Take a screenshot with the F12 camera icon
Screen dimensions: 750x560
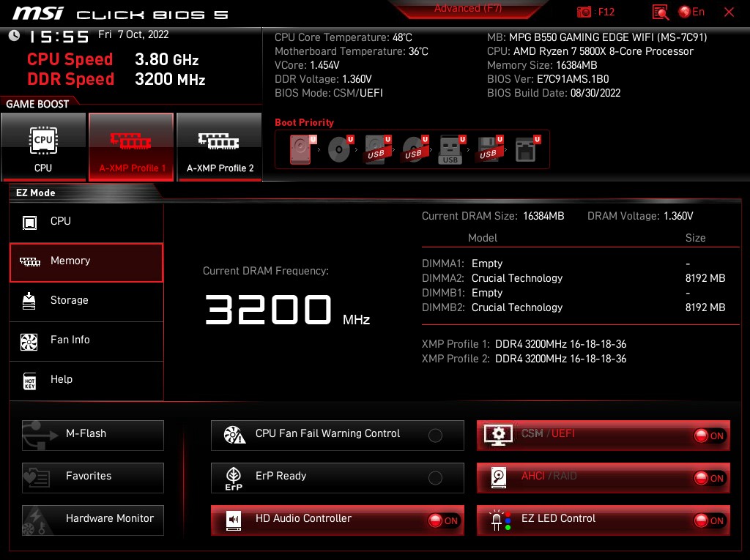pyautogui.click(x=584, y=12)
